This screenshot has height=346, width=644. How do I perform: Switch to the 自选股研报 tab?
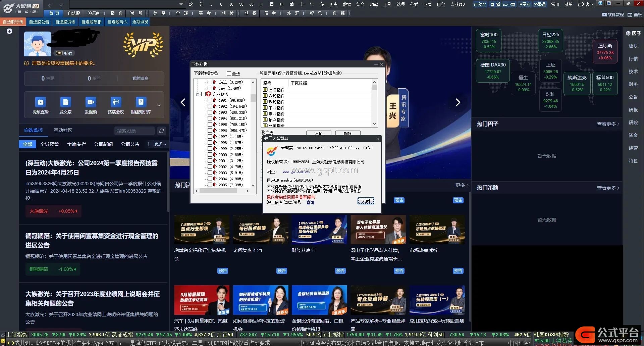coord(91,22)
